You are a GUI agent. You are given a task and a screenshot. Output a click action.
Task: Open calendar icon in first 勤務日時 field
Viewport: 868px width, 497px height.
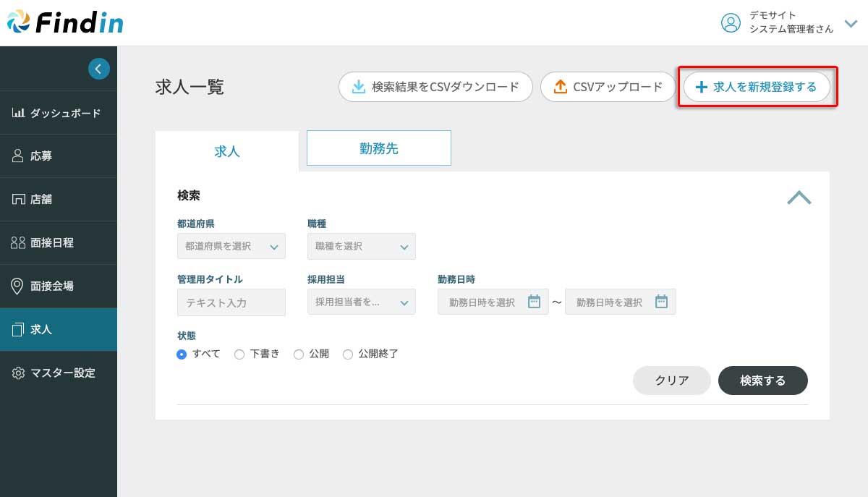[x=534, y=302]
